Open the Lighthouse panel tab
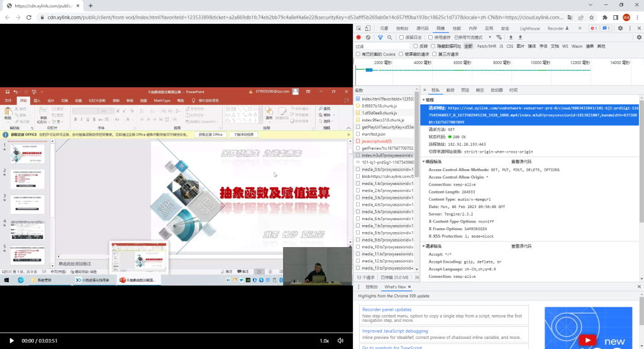 point(530,28)
